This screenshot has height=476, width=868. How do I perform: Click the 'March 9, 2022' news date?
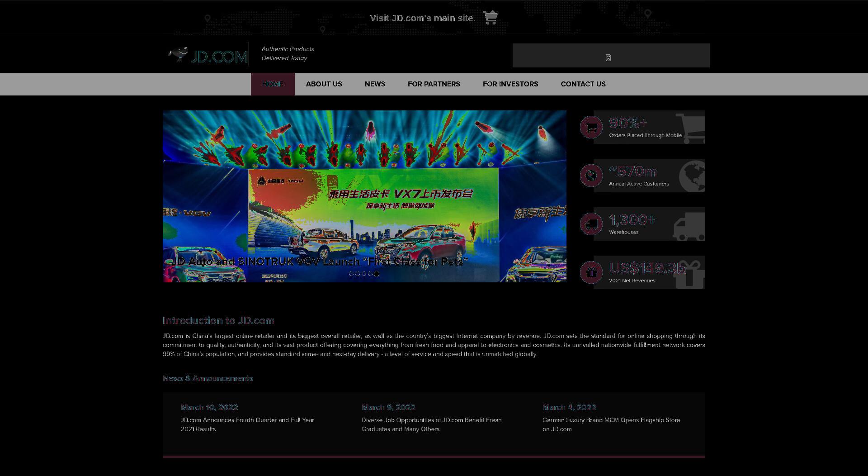click(x=388, y=407)
